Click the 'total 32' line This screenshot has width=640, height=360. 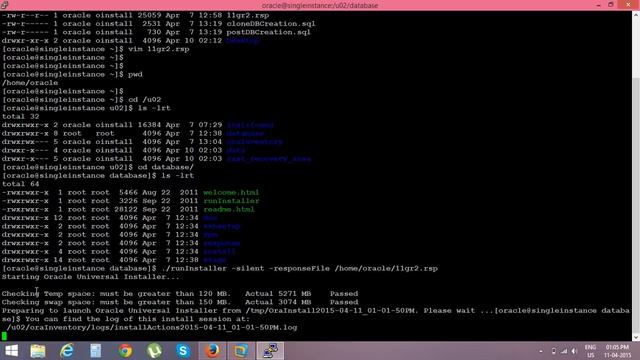click(20, 116)
